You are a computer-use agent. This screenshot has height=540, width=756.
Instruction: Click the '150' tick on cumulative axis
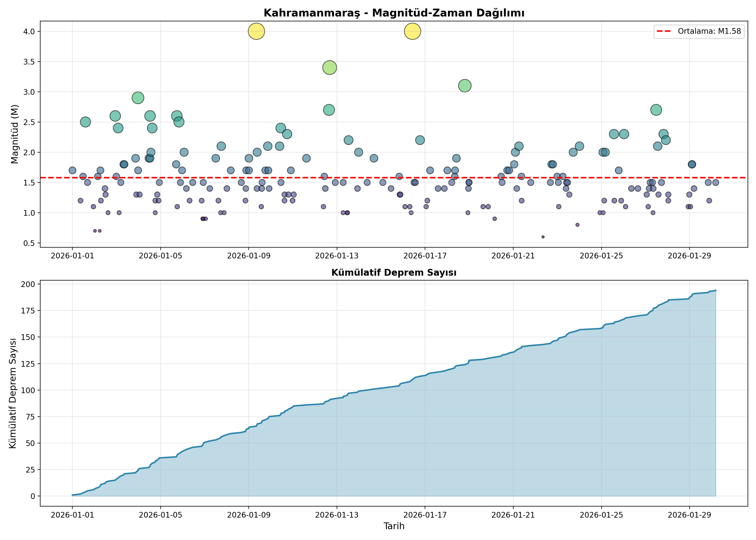pos(28,337)
